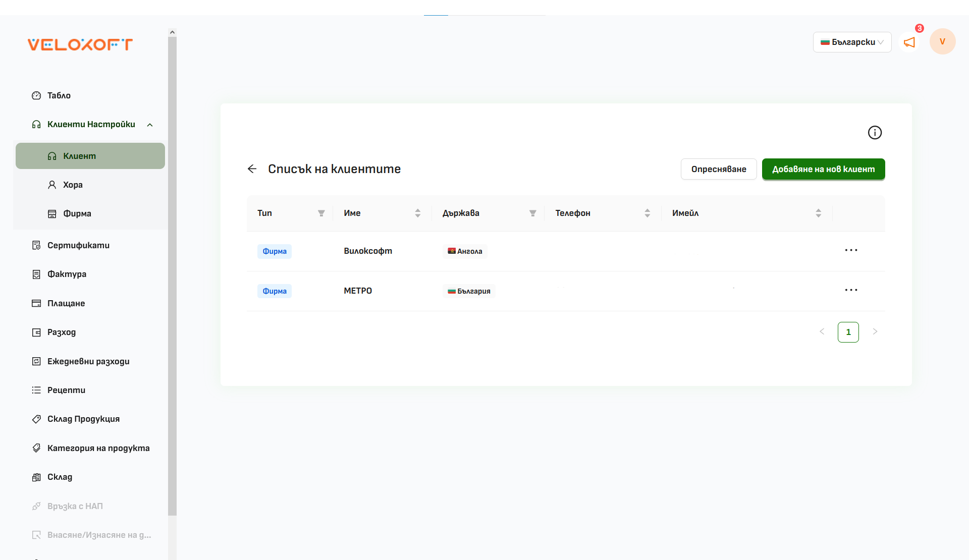Toggle the filter on the Тип column

[321, 213]
